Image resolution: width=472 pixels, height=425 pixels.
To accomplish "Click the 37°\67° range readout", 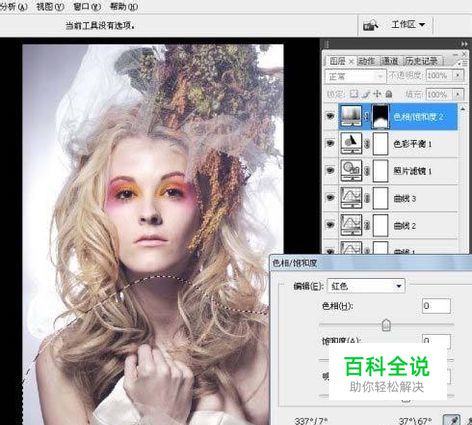I will (x=415, y=421).
